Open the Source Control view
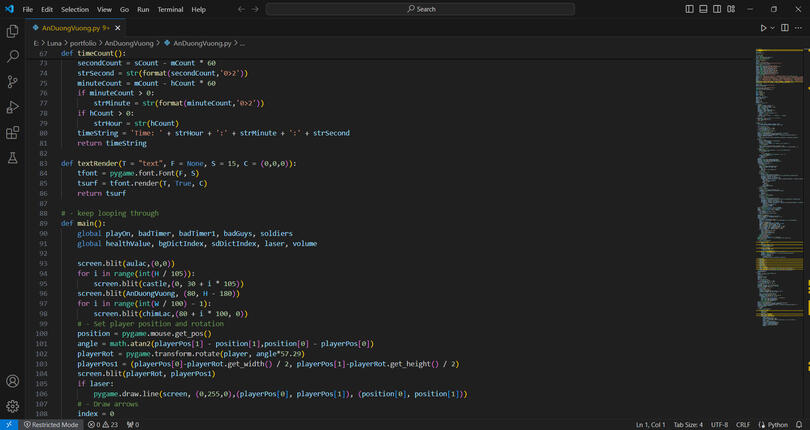The height and width of the screenshot is (430, 810). click(13, 82)
